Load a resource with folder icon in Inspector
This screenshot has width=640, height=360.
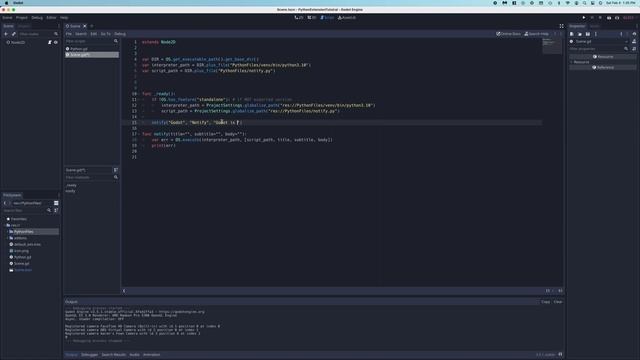[580, 34]
